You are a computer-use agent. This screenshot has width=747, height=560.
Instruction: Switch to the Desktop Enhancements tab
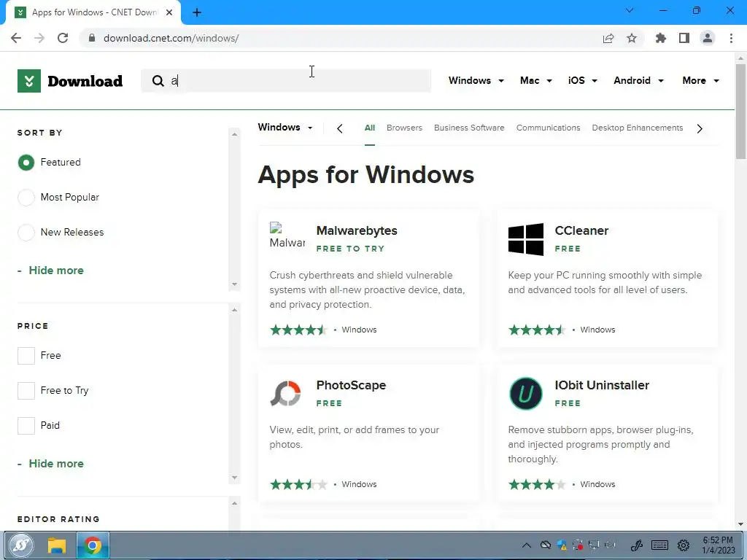(638, 128)
